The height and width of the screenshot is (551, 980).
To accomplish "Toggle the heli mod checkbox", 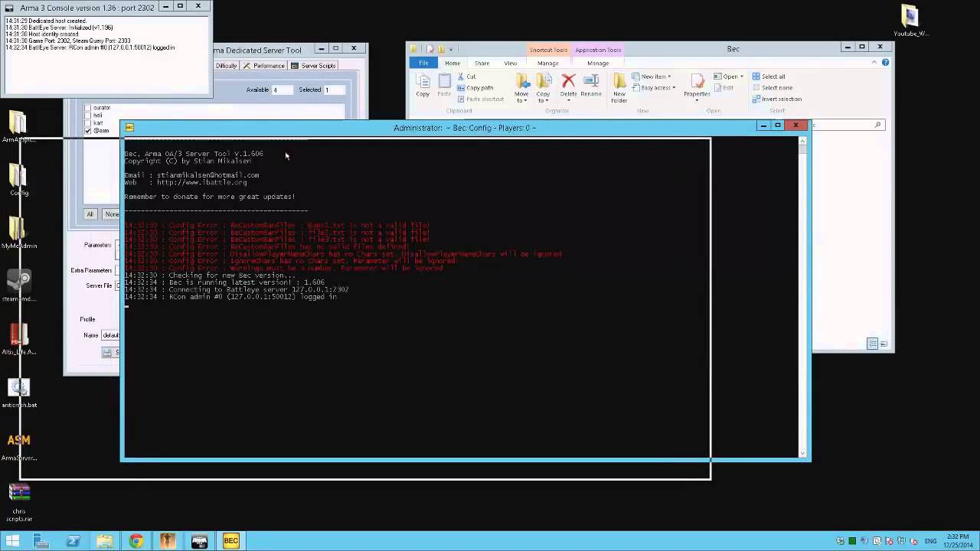I will pos(88,116).
